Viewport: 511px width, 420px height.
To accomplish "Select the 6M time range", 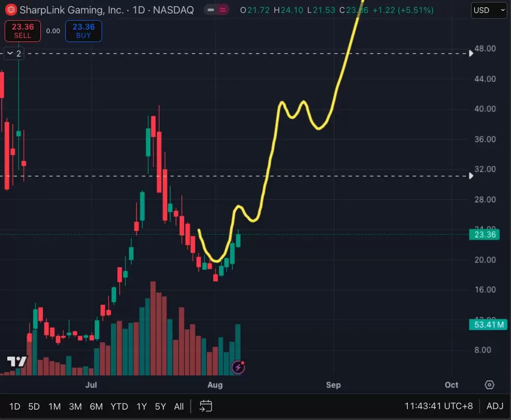I will coord(96,407).
